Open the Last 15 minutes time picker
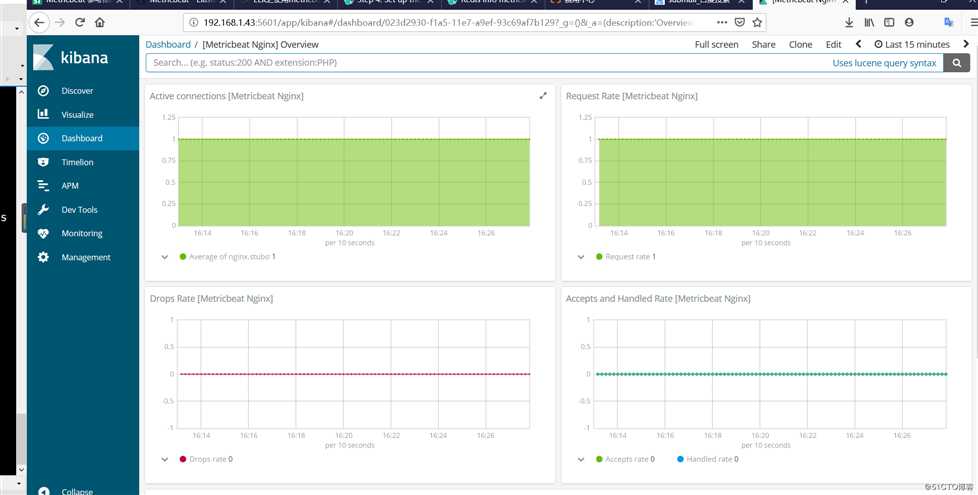This screenshot has width=978, height=495. coord(912,45)
